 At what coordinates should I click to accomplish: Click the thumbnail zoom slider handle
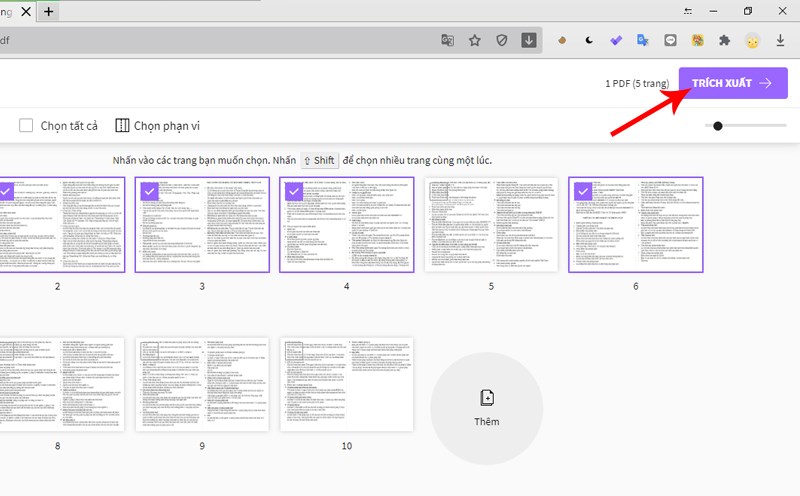pyautogui.click(x=718, y=126)
